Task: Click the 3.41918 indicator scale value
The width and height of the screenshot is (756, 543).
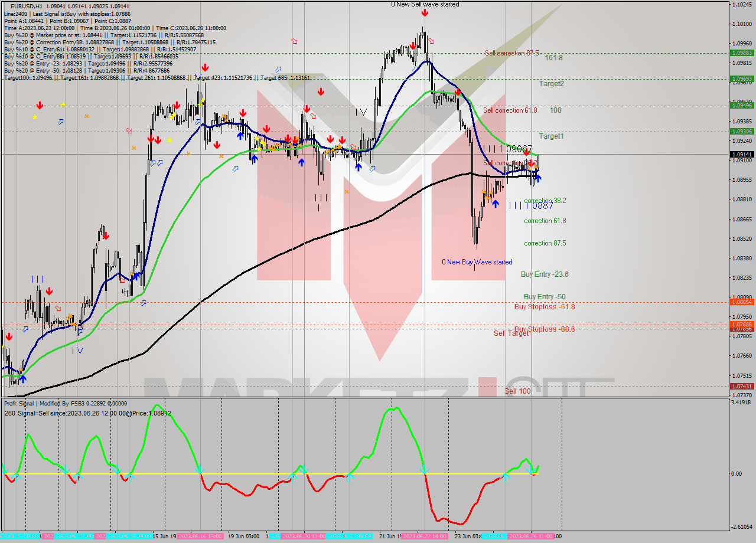Action: coord(741,403)
